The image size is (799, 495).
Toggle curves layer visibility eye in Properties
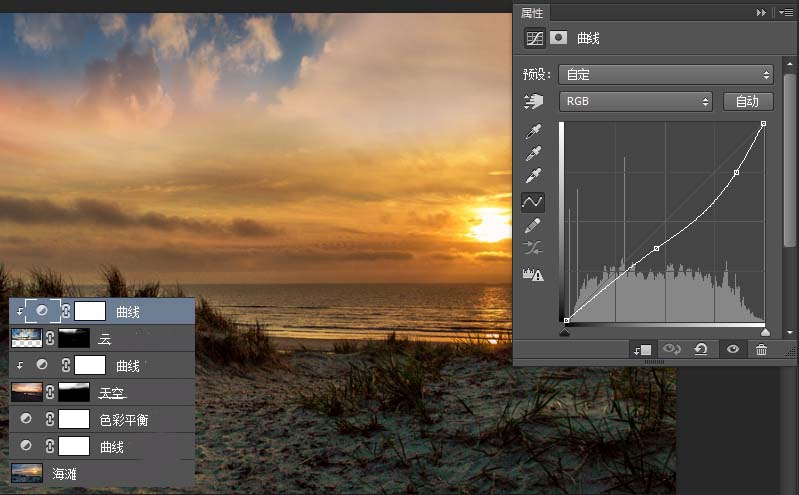[733, 349]
